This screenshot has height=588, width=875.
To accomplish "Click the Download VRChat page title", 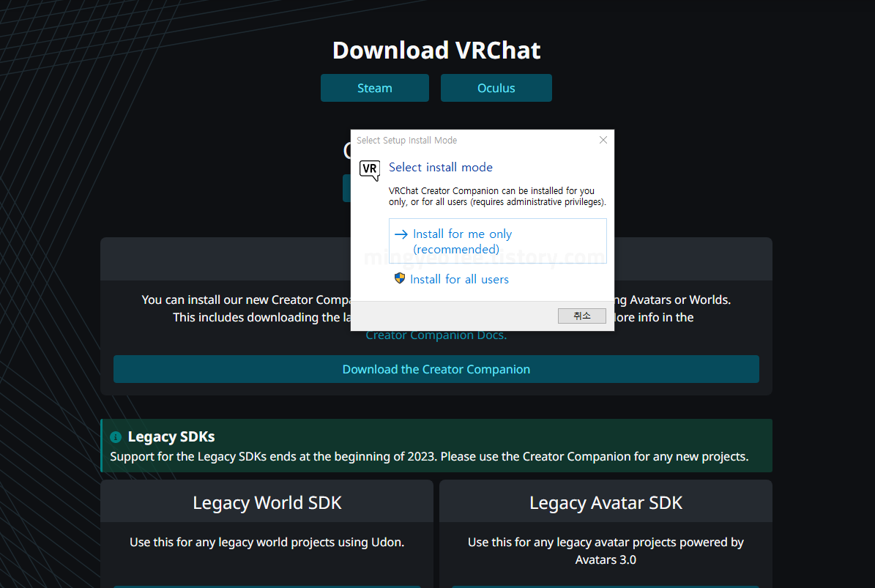I will (x=436, y=51).
